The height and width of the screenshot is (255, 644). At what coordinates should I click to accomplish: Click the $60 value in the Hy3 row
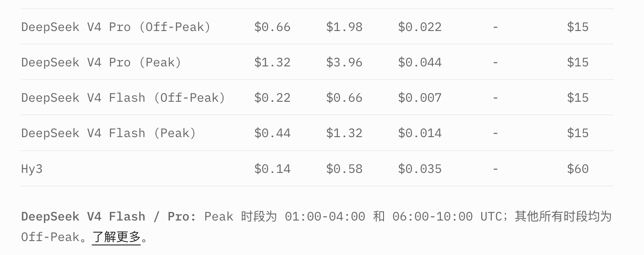coord(578,169)
